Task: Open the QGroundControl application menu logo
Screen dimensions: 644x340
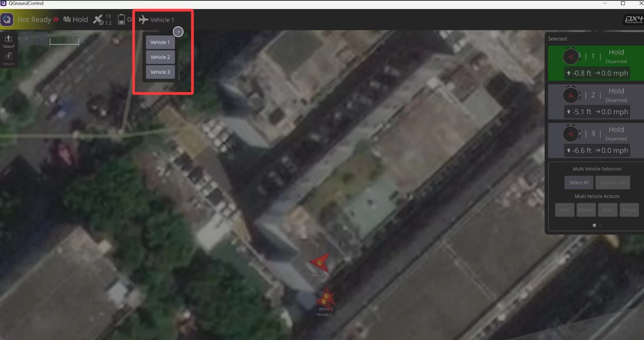Action: [x=7, y=20]
